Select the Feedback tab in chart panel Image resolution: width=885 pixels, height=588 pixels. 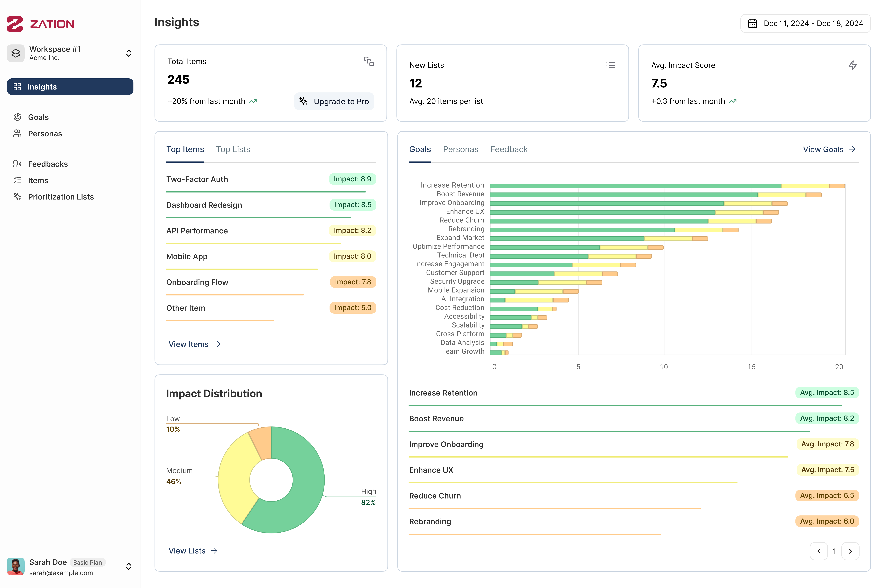pos(509,149)
